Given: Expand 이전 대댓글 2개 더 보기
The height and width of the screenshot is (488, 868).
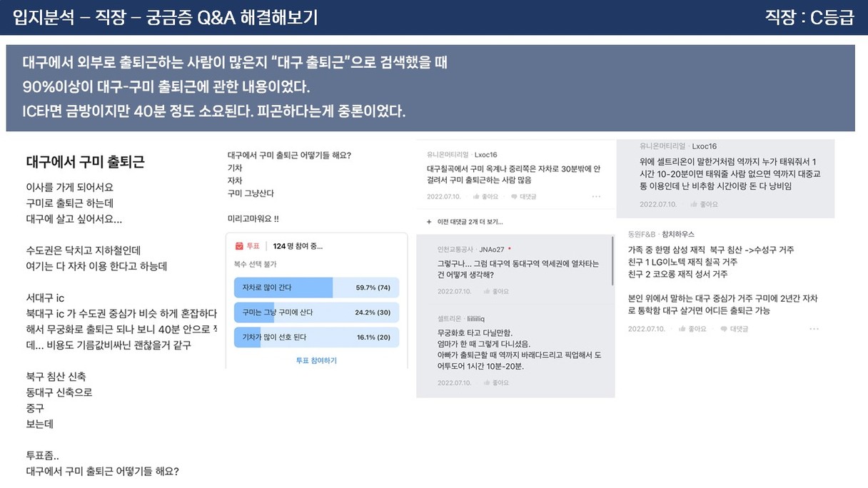Looking at the screenshot, I should [x=465, y=222].
